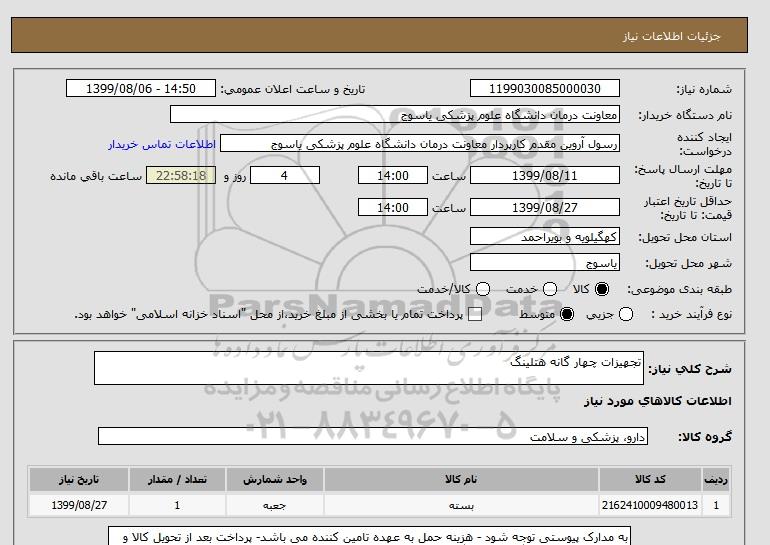Click the row number cell in row 1

pos(716,505)
